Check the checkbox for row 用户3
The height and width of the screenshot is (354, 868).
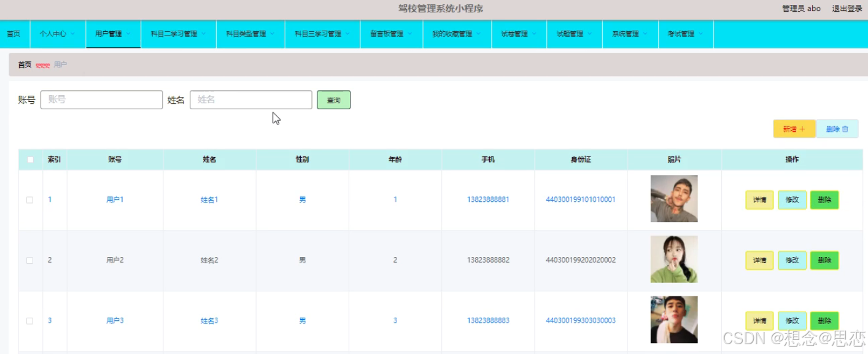(x=30, y=321)
